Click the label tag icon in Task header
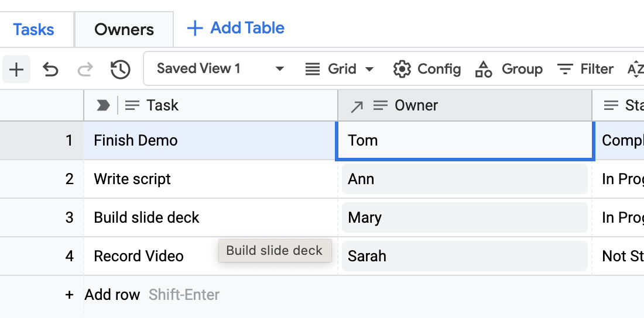Viewport: 644px width, 318px height. coord(103,105)
